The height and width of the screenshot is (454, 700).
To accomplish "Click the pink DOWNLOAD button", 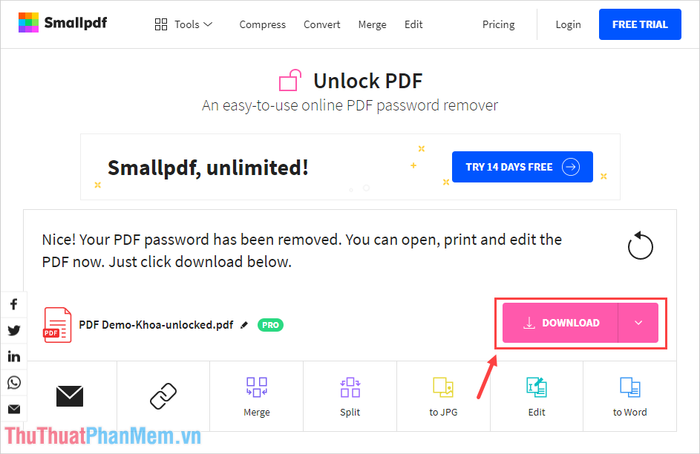I will point(561,323).
